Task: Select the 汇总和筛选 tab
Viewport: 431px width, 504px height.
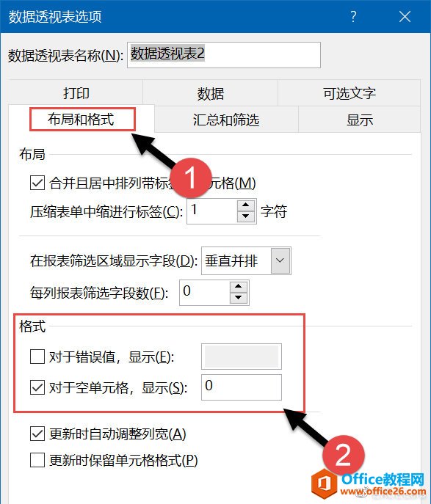Action: tap(226, 120)
